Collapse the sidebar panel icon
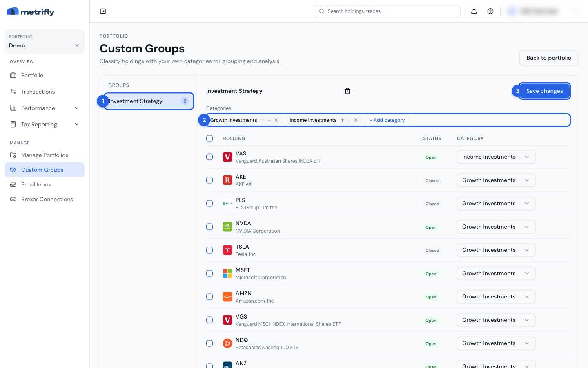Screen dimensions: 588x368 [103, 11]
